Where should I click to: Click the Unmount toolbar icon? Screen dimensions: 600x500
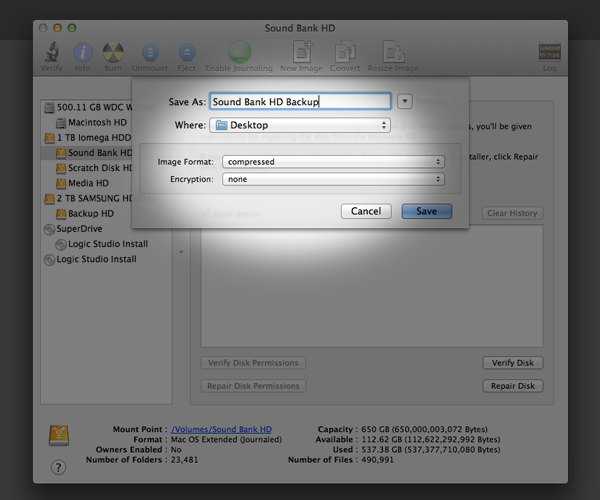point(150,52)
